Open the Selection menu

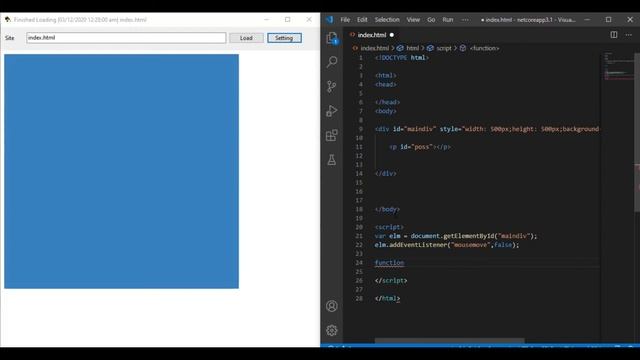pos(387,20)
